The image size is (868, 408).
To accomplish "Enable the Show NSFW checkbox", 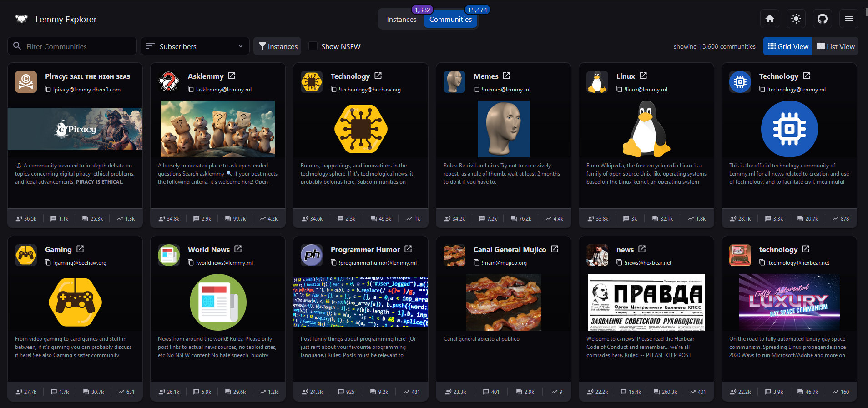I will [x=313, y=46].
